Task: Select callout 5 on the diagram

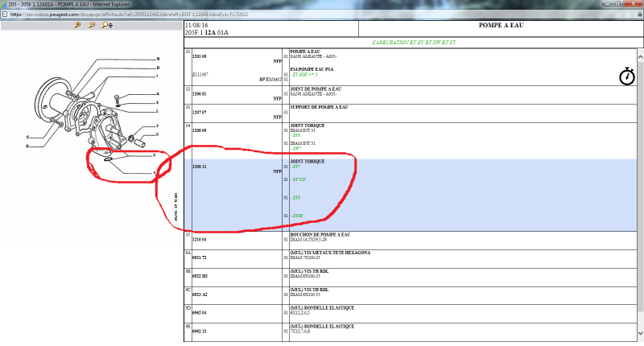Action: coord(157,134)
